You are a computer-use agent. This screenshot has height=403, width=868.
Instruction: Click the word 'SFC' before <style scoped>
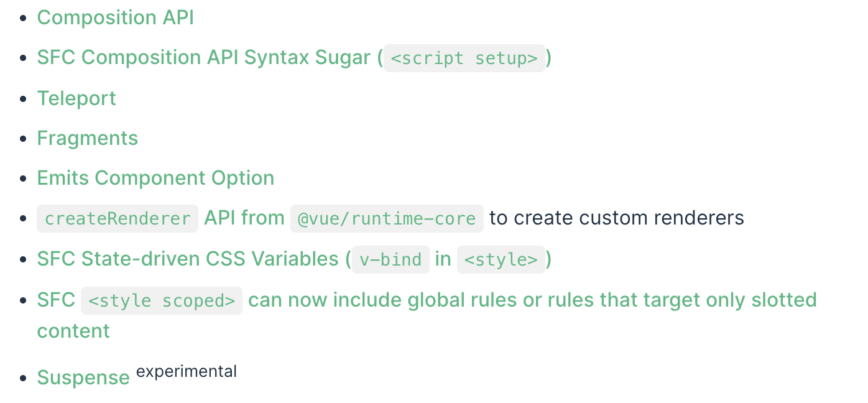(x=56, y=300)
